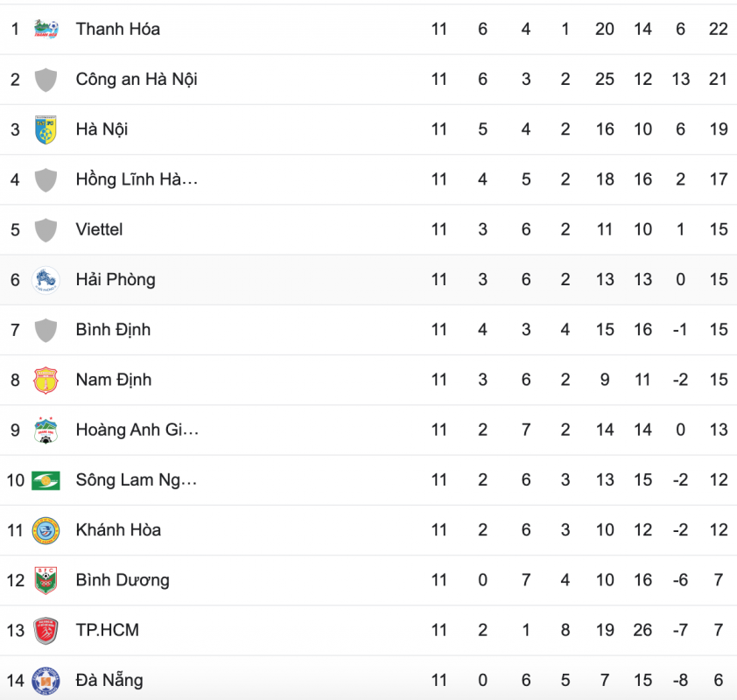Click the Hoàng Anh Gia Lai logo
This screenshot has height=700, width=737.
coord(46,430)
